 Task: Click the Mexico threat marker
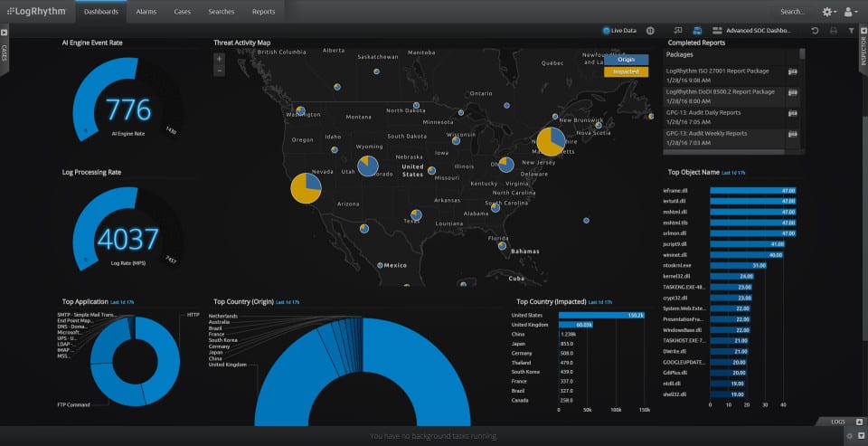[x=380, y=265]
